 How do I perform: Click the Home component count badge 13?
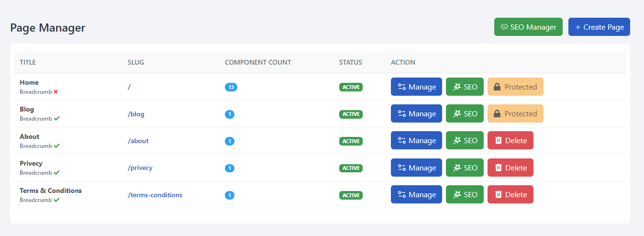click(x=231, y=87)
